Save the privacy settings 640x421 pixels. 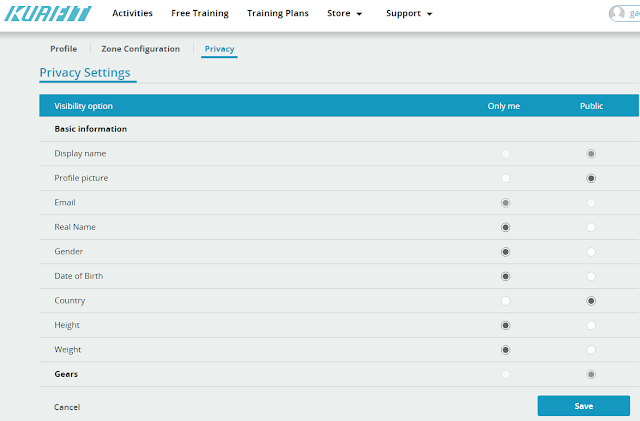pos(584,406)
